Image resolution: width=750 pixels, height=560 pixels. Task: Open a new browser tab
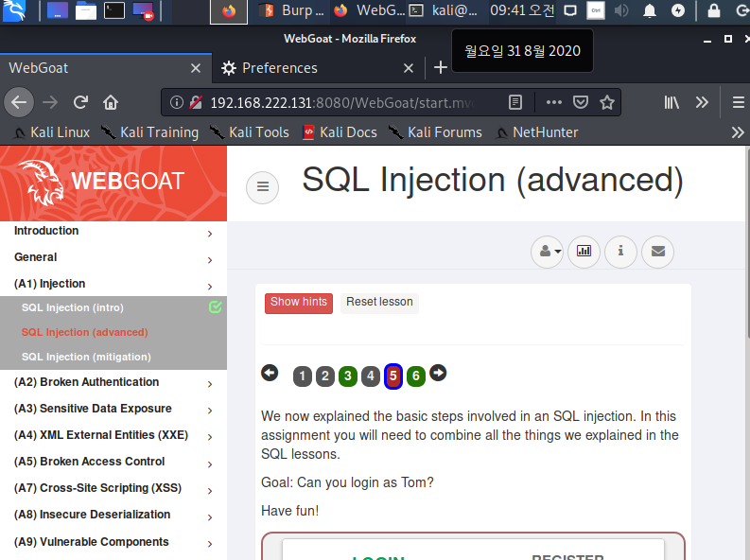(x=441, y=67)
